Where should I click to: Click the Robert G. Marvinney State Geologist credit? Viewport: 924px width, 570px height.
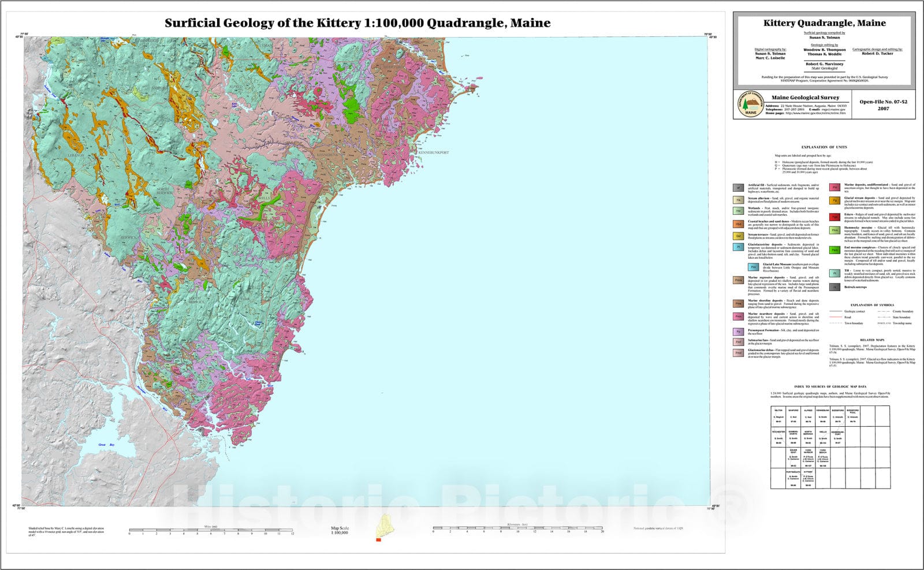tap(824, 66)
